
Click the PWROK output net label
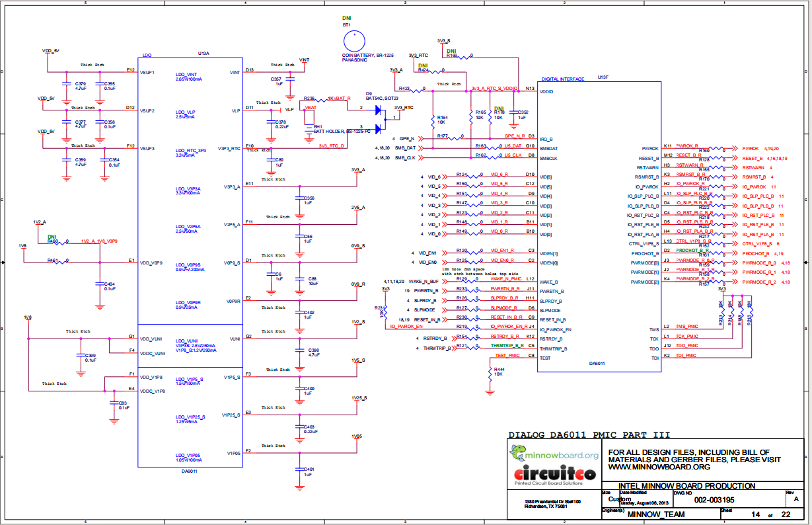pos(751,149)
